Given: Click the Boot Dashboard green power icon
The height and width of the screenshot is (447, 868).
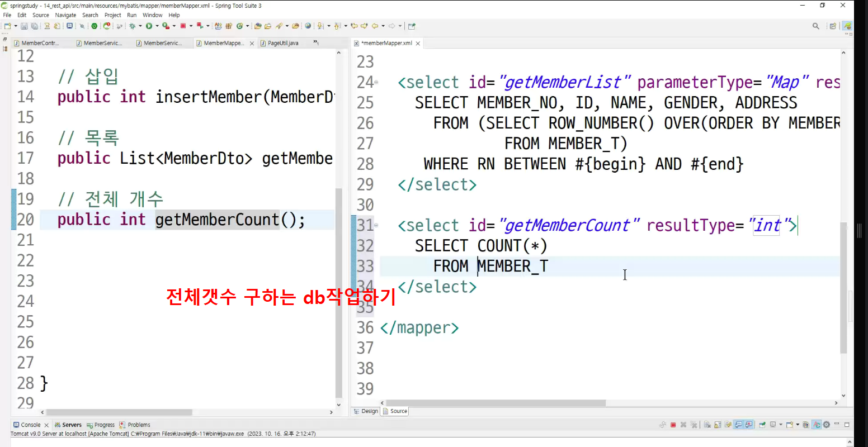Looking at the screenshot, I should click(94, 26).
